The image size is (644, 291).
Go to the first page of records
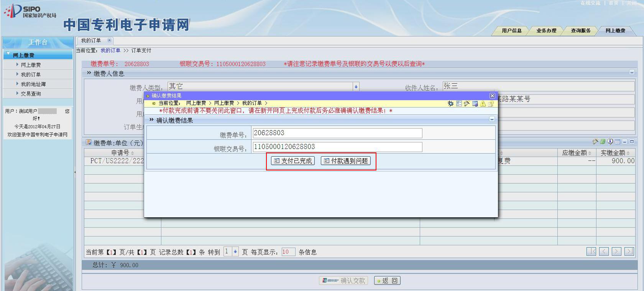click(591, 251)
